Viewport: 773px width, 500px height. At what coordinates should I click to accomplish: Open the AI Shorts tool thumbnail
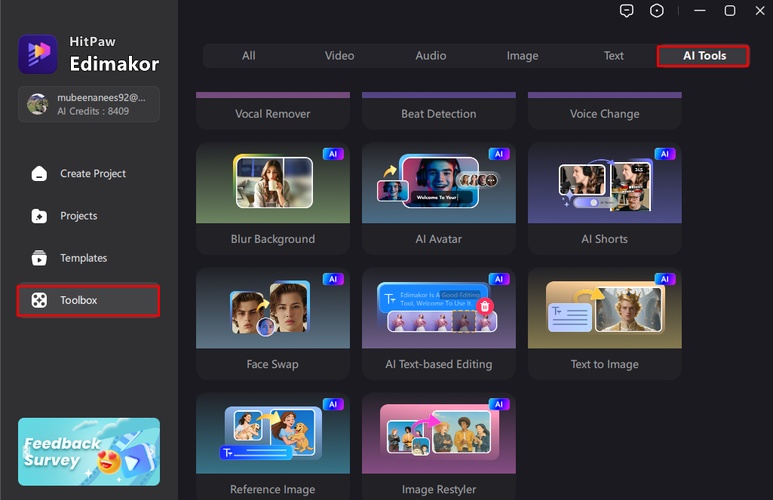604,183
